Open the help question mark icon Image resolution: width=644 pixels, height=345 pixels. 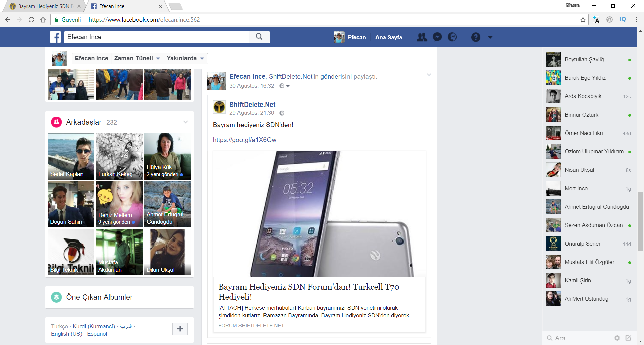[x=476, y=37]
